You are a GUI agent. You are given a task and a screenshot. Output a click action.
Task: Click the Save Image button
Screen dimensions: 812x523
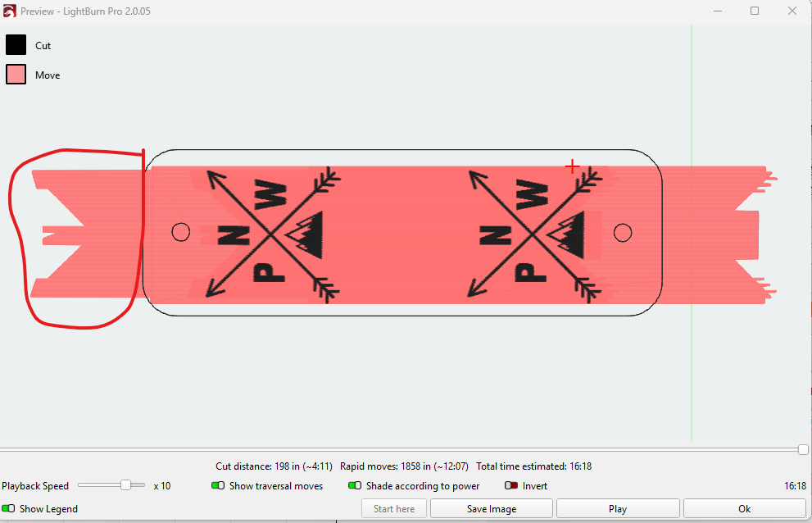492,508
